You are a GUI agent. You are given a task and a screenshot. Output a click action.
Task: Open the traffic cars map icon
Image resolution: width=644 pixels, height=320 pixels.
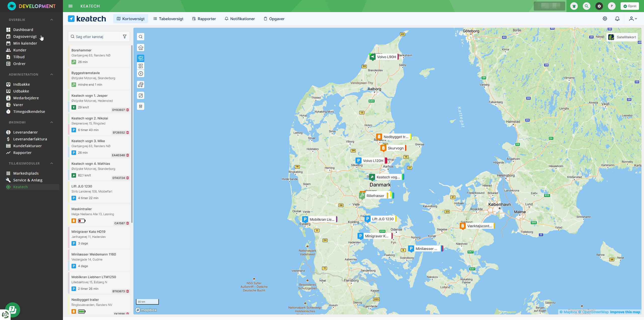pyautogui.click(x=141, y=85)
